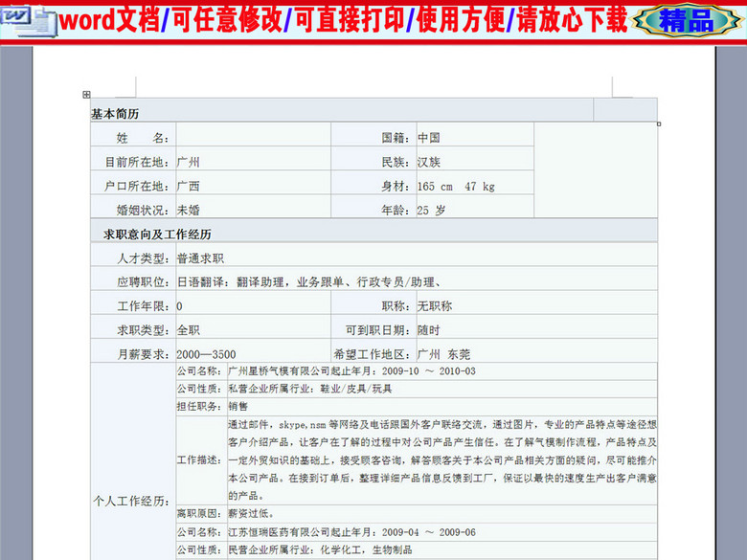
Task: Click the 希望工作地区 value 广州 东莞
Action: 444,354
